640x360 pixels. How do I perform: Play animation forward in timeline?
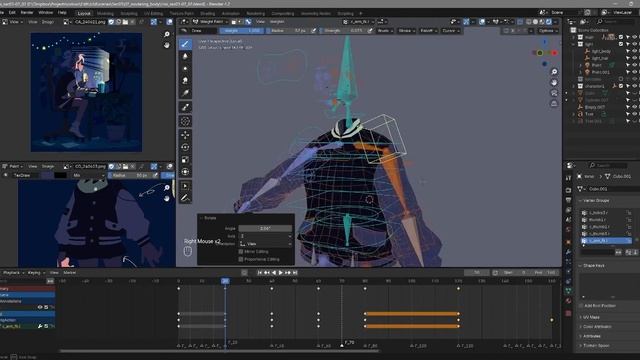tap(281, 273)
